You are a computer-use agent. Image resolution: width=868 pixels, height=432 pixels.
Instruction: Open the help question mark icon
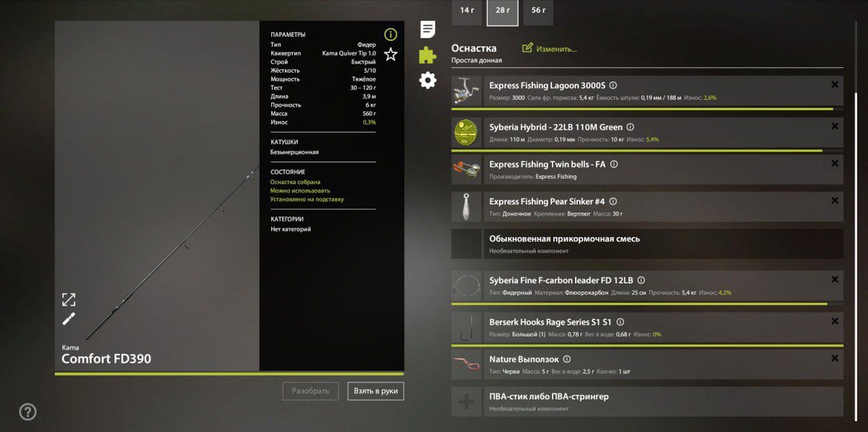(27, 412)
